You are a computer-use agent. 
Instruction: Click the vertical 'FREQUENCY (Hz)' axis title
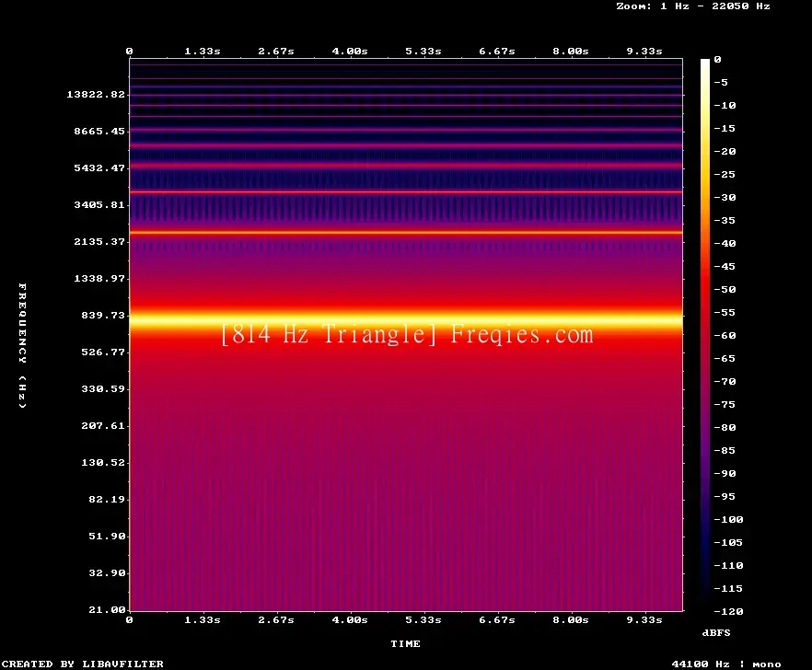click(x=22, y=345)
